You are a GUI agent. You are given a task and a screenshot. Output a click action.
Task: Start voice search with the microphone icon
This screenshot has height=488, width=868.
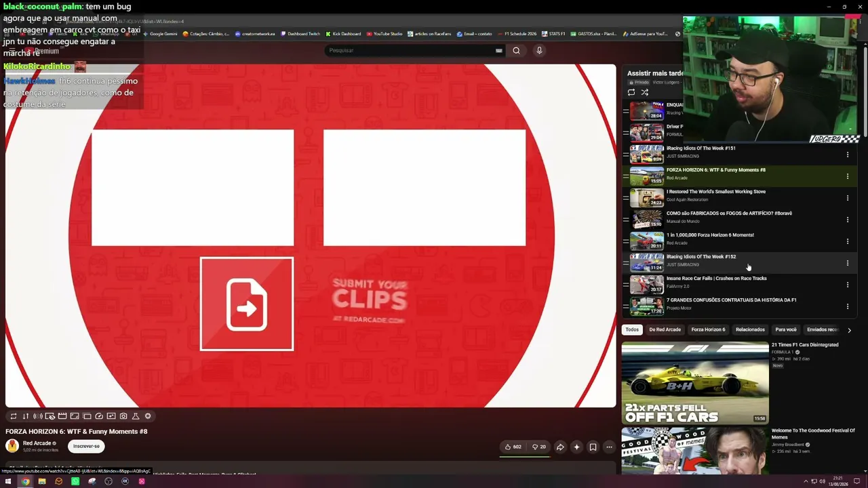539,50
